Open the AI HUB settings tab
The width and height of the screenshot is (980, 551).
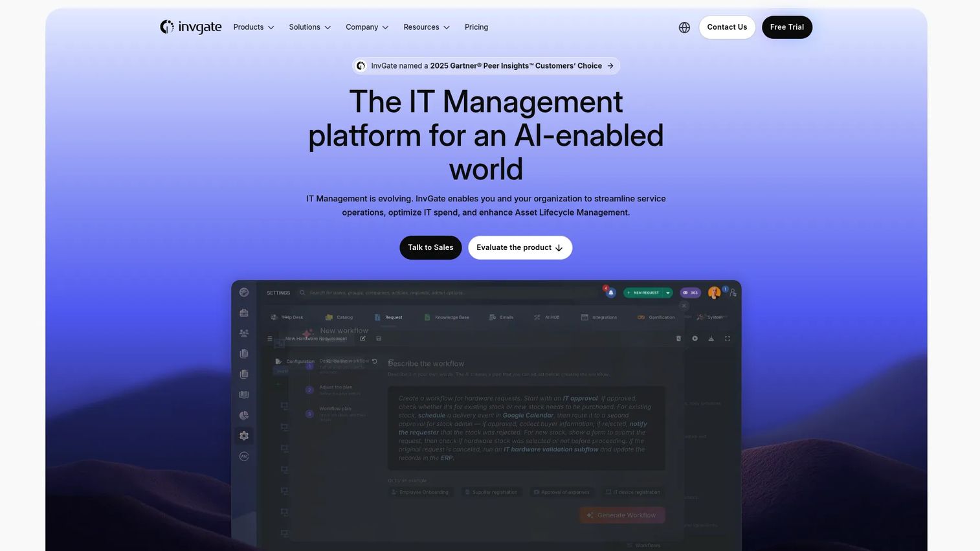[547, 317]
